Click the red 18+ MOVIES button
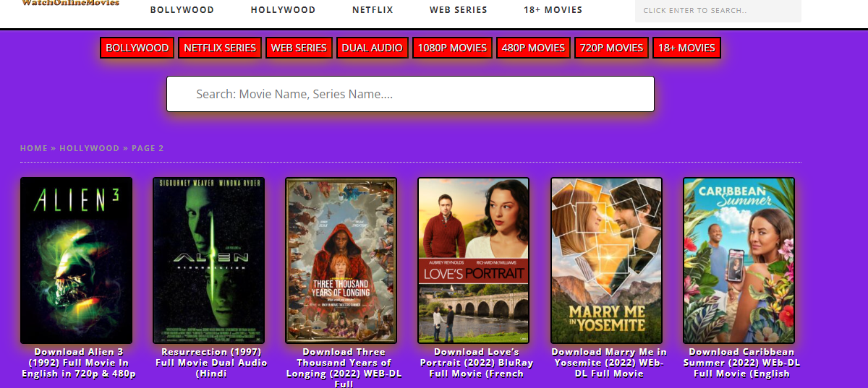868x388 pixels. (x=686, y=48)
